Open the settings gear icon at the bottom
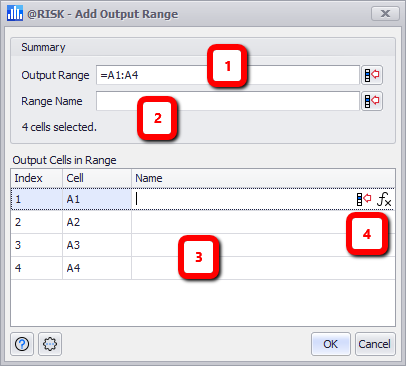The height and width of the screenshot is (366, 406). tap(50, 344)
